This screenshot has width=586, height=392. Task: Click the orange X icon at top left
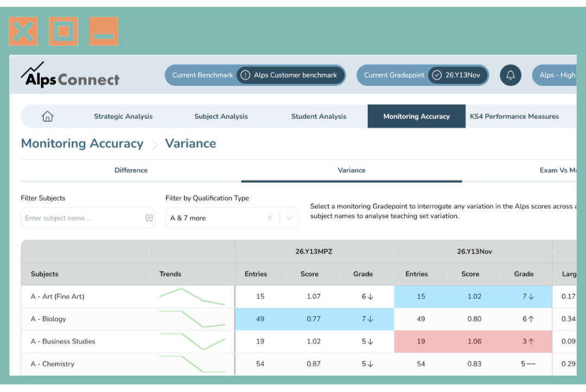pyautogui.click(x=23, y=31)
